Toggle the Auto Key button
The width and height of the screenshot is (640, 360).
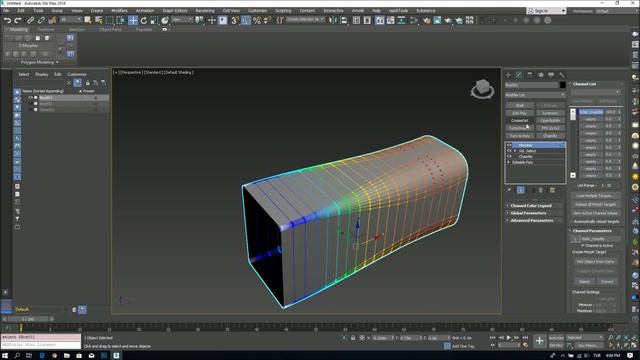click(x=556, y=338)
